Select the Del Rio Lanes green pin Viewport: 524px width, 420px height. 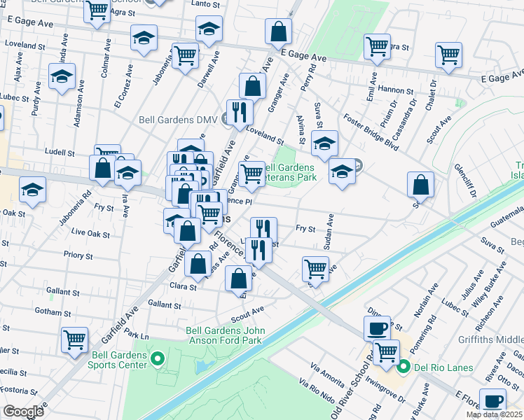pos(404,367)
